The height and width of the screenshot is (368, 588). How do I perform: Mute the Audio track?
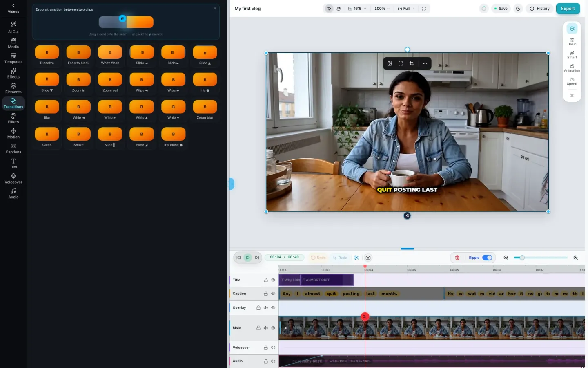[x=273, y=361]
